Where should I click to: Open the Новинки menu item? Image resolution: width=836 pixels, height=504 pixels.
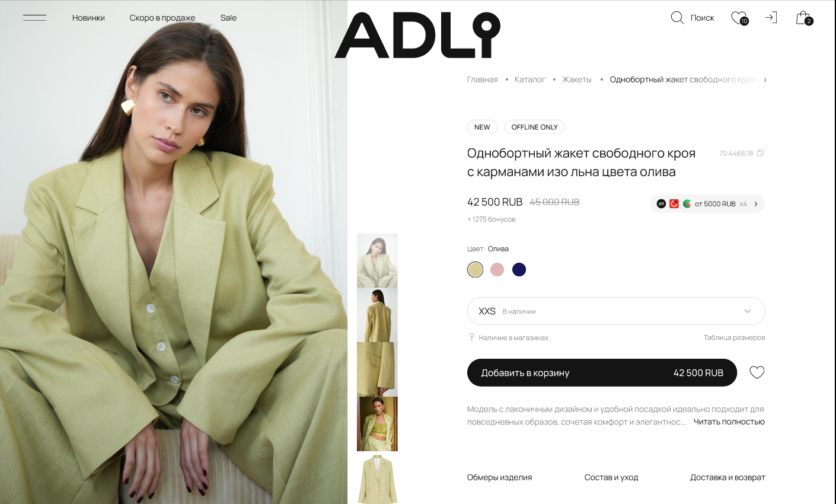88,18
